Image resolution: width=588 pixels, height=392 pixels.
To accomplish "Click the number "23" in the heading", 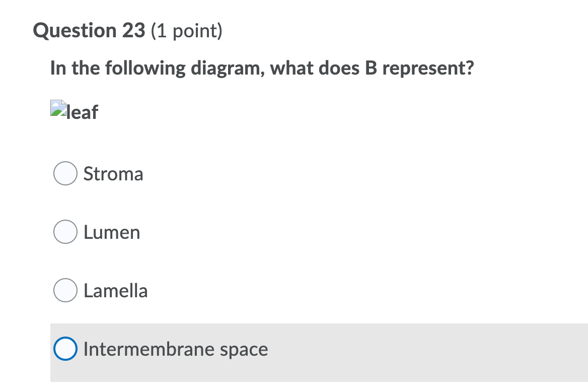I will 133,31.
